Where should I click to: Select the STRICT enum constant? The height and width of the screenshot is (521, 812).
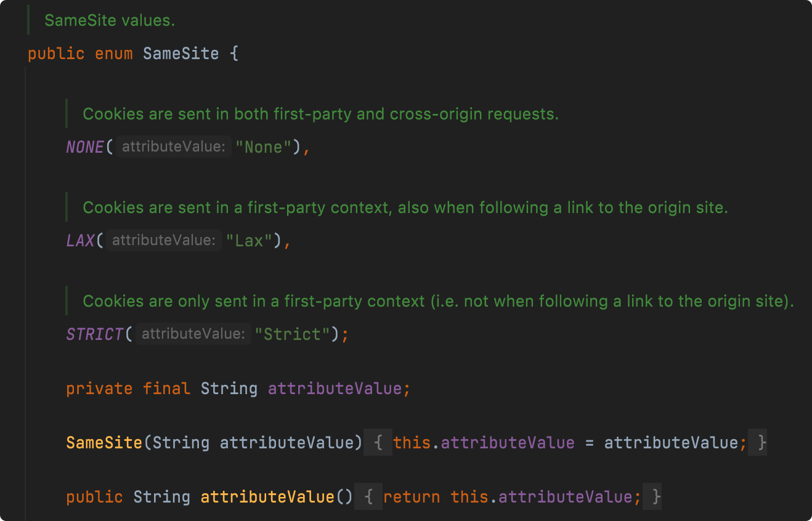[95, 334]
